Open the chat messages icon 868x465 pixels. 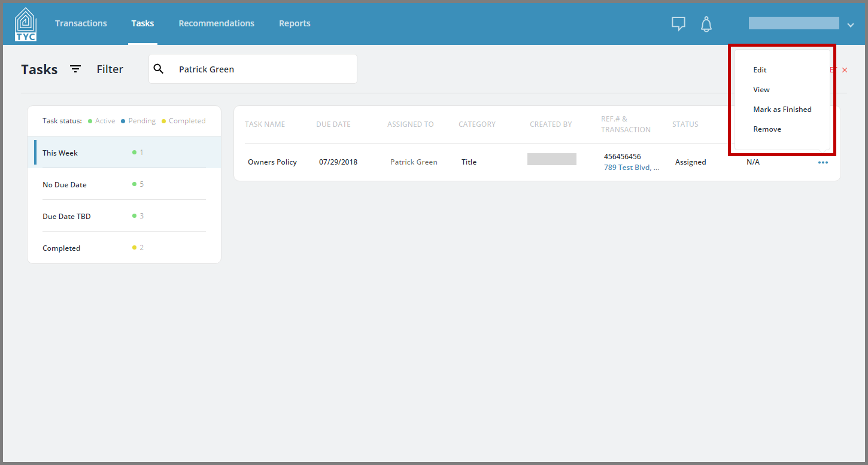tap(678, 24)
